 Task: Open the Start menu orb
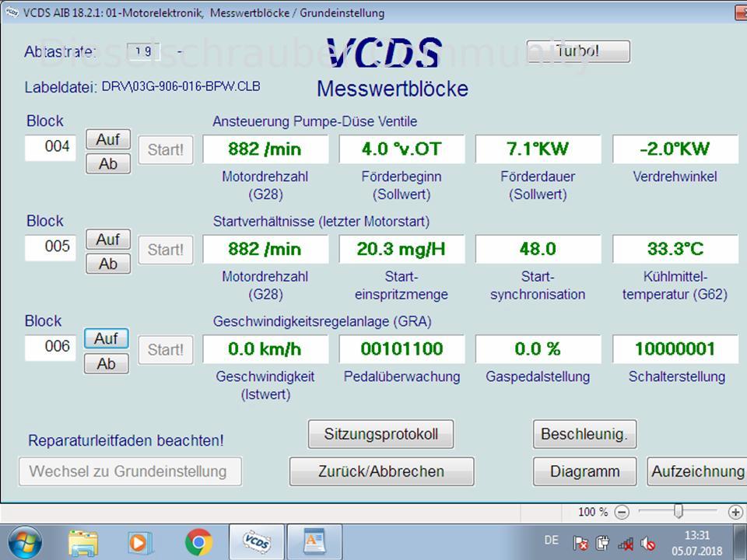pos(25,542)
